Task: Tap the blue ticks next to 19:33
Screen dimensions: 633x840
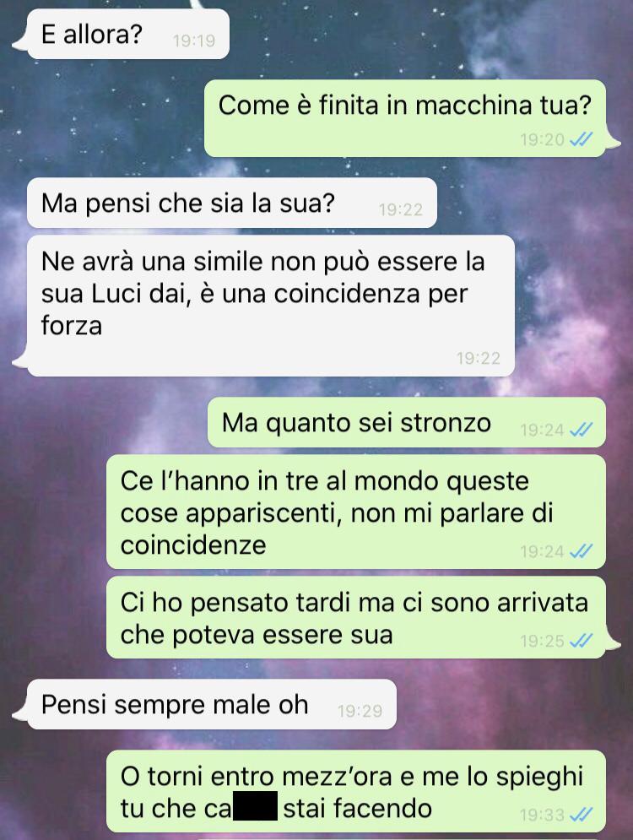Action: (x=581, y=815)
